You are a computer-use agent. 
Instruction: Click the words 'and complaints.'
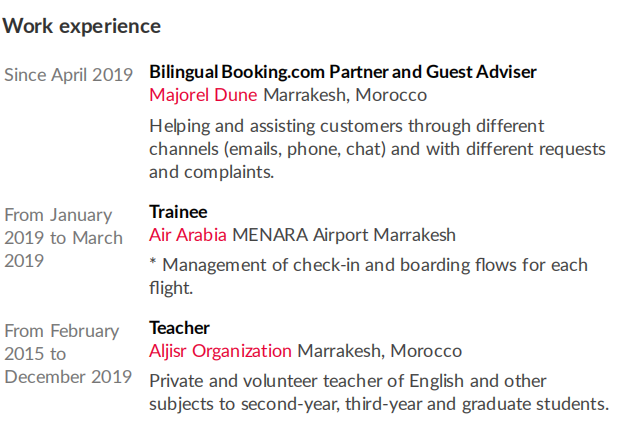tap(211, 172)
